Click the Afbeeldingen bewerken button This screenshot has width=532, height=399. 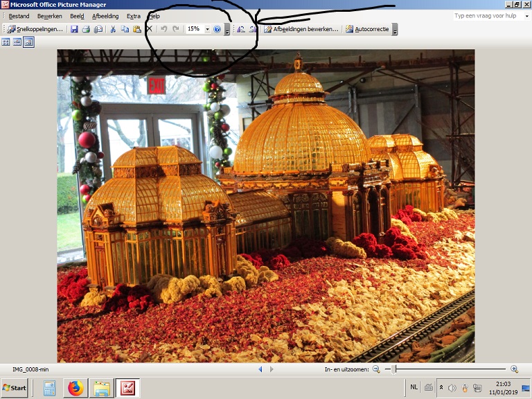click(x=301, y=29)
